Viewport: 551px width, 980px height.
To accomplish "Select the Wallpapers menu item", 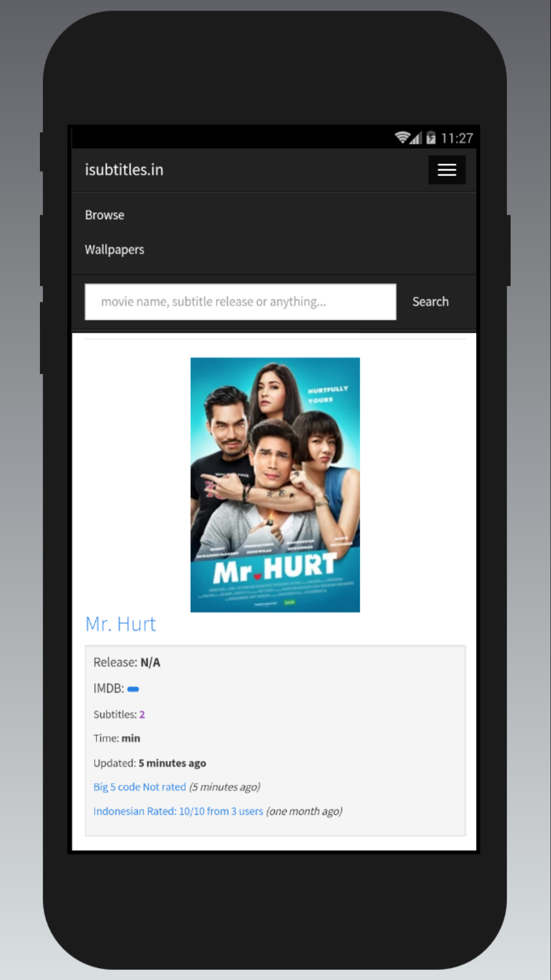I will tap(114, 249).
